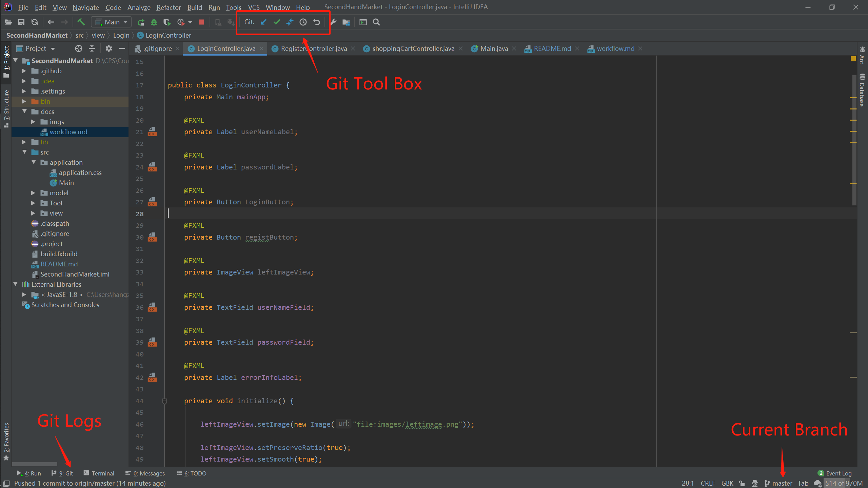The image size is (868, 488).
Task: Click the Git history/clock icon
Action: [303, 22]
